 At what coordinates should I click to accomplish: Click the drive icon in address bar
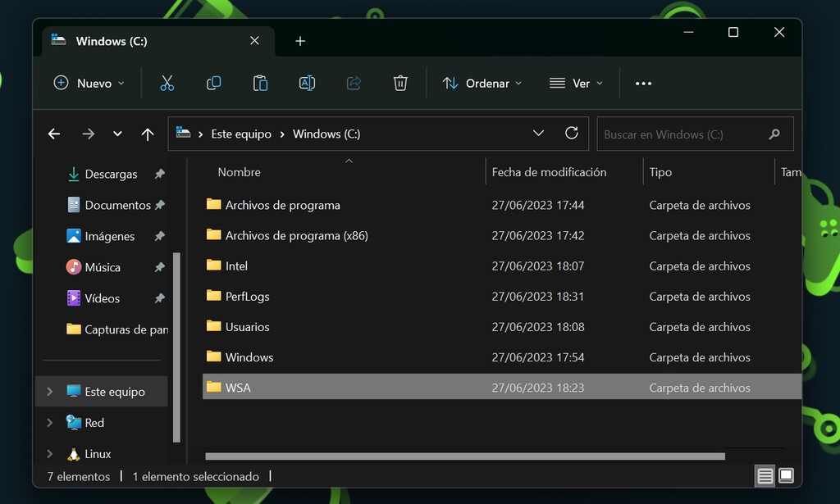pos(183,133)
